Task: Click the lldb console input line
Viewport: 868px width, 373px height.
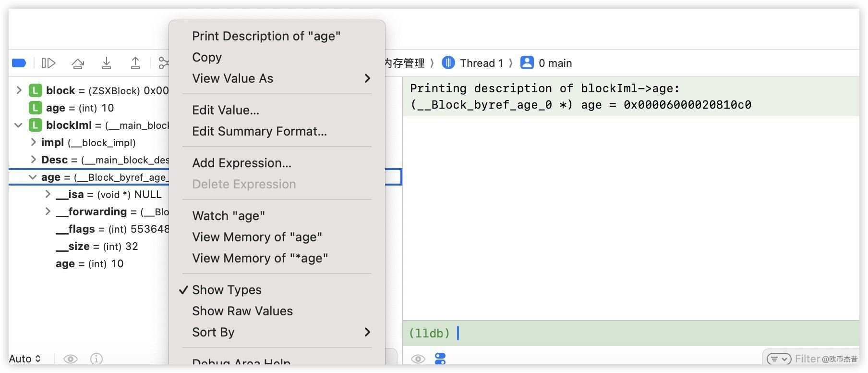Action: pos(624,333)
